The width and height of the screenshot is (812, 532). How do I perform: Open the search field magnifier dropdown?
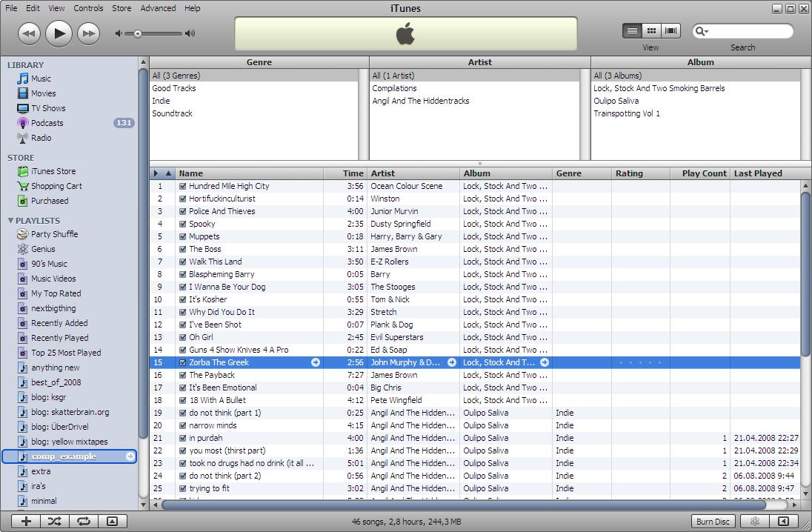click(701, 31)
